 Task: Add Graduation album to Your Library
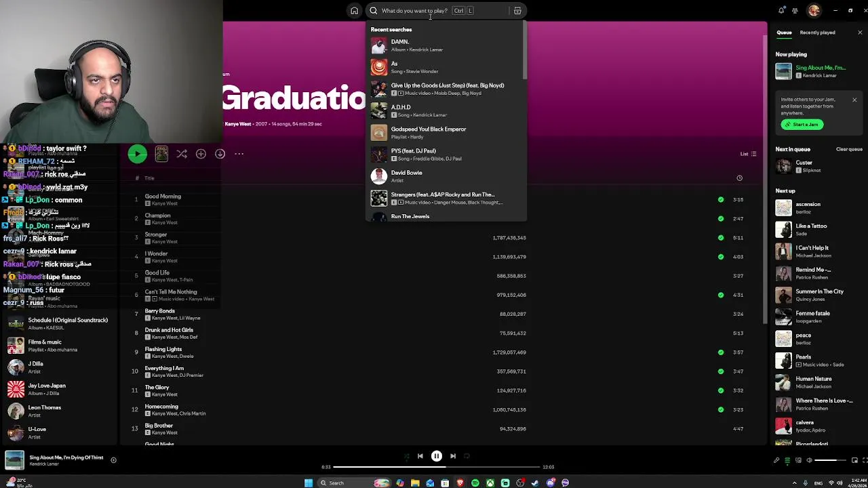click(201, 154)
